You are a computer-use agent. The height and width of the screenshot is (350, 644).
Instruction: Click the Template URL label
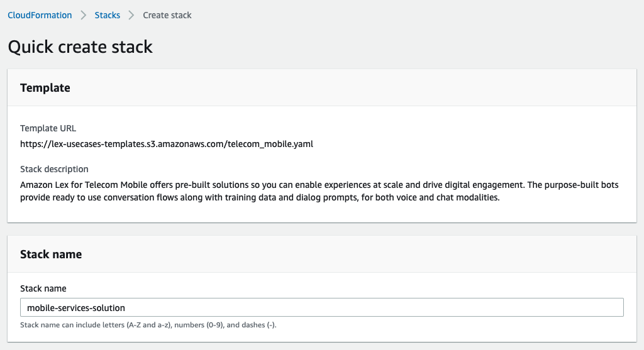tap(48, 128)
